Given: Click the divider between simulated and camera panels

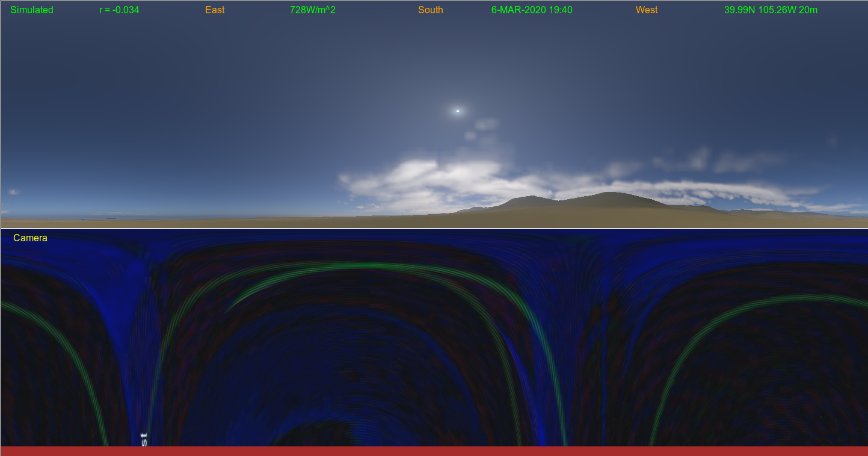Looking at the screenshot, I should (x=434, y=229).
